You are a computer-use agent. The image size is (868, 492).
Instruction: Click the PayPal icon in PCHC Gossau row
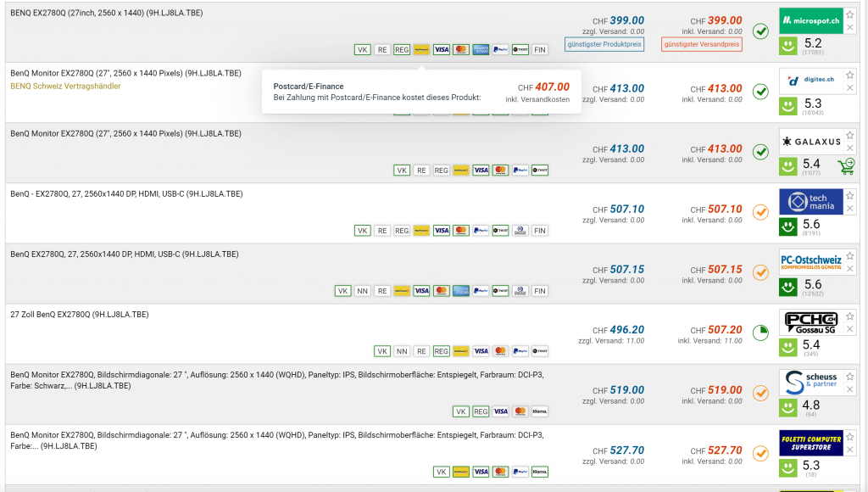coord(520,351)
